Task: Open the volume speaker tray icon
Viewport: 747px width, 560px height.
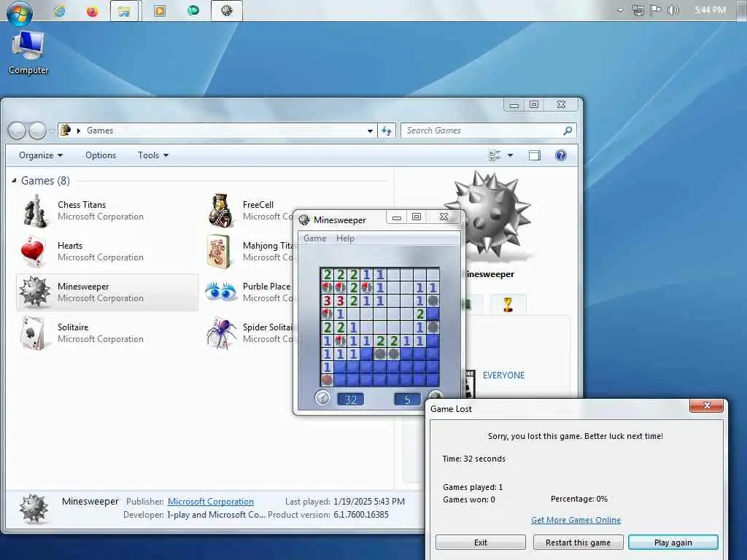Action: click(673, 10)
